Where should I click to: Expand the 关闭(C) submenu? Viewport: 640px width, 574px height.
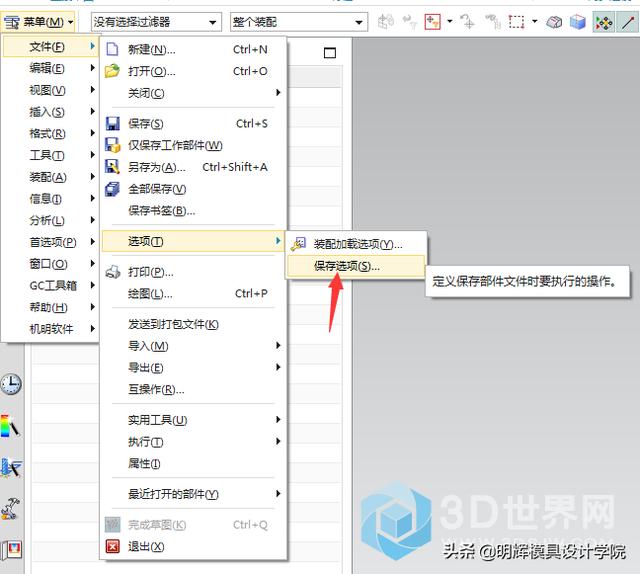click(193, 93)
